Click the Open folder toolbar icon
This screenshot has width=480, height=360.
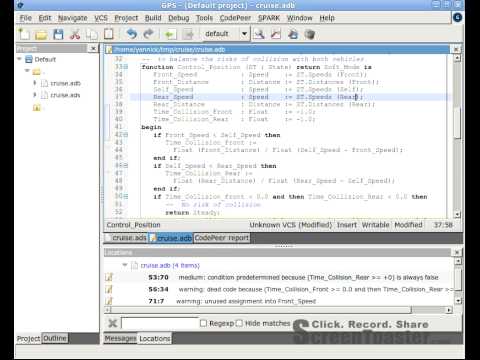[x=41, y=34]
